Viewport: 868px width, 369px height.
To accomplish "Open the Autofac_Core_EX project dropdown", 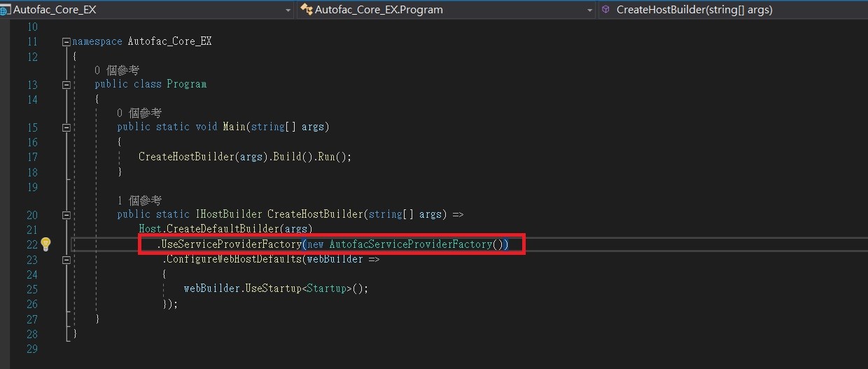I will [148, 10].
